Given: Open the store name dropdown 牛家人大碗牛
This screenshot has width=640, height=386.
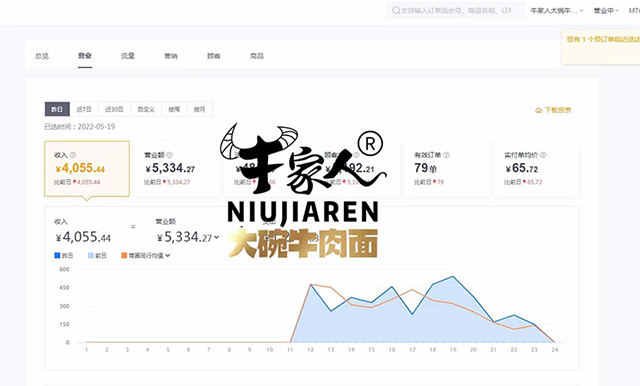Looking at the screenshot, I should [x=557, y=11].
